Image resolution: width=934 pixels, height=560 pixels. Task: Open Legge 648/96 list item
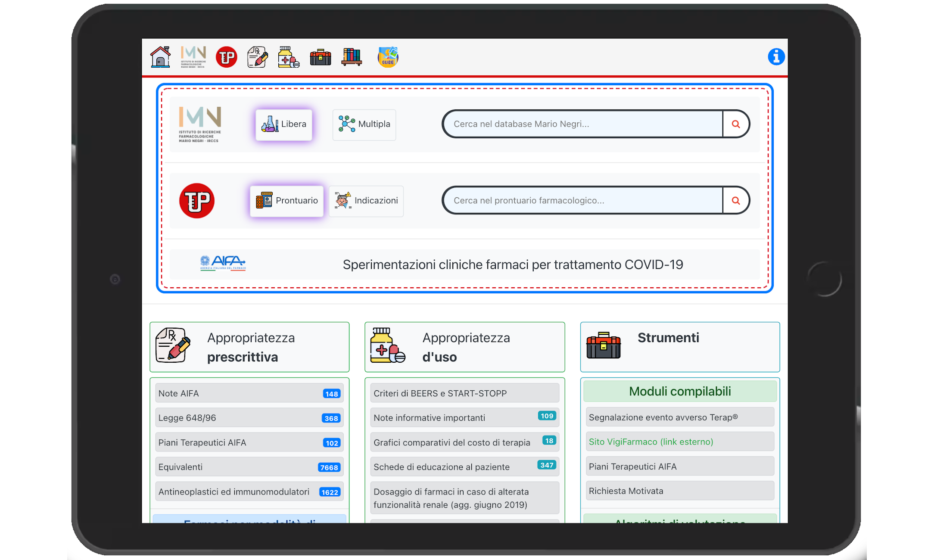pos(249,418)
